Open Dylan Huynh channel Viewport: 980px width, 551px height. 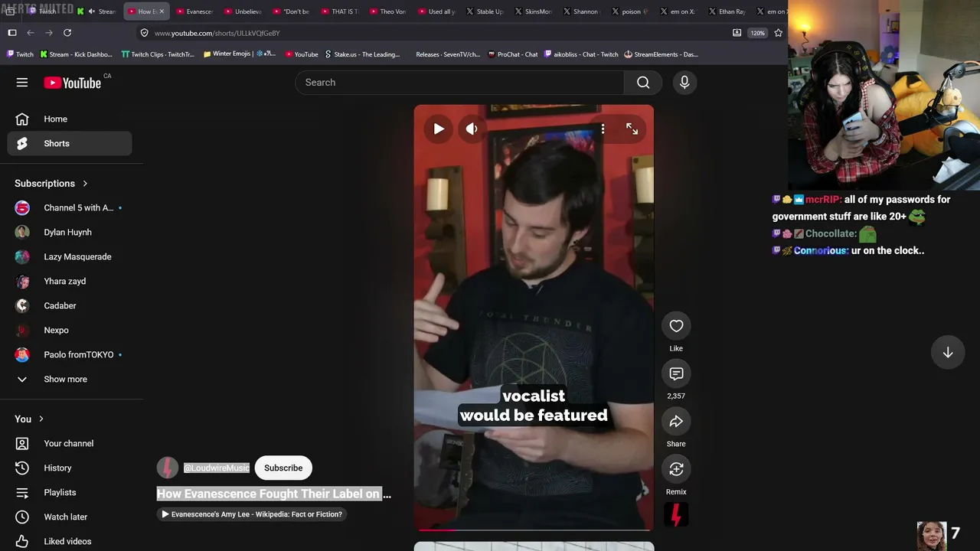coord(70,233)
